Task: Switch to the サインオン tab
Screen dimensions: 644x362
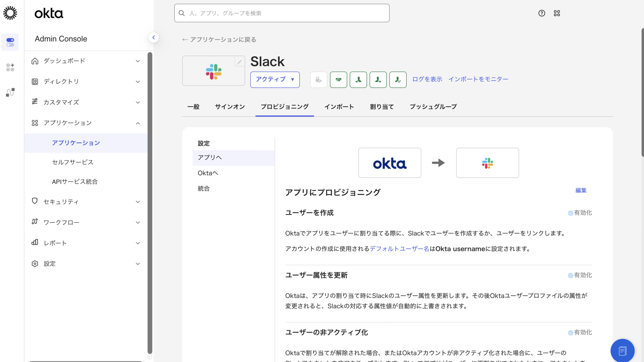Action: click(x=230, y=107)
